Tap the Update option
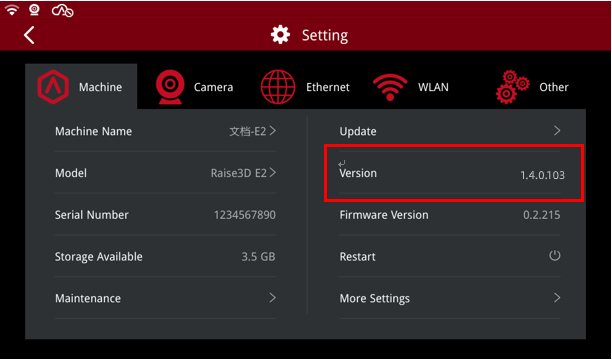This screenshot has width=612, height=360. [x=450, y=131]
